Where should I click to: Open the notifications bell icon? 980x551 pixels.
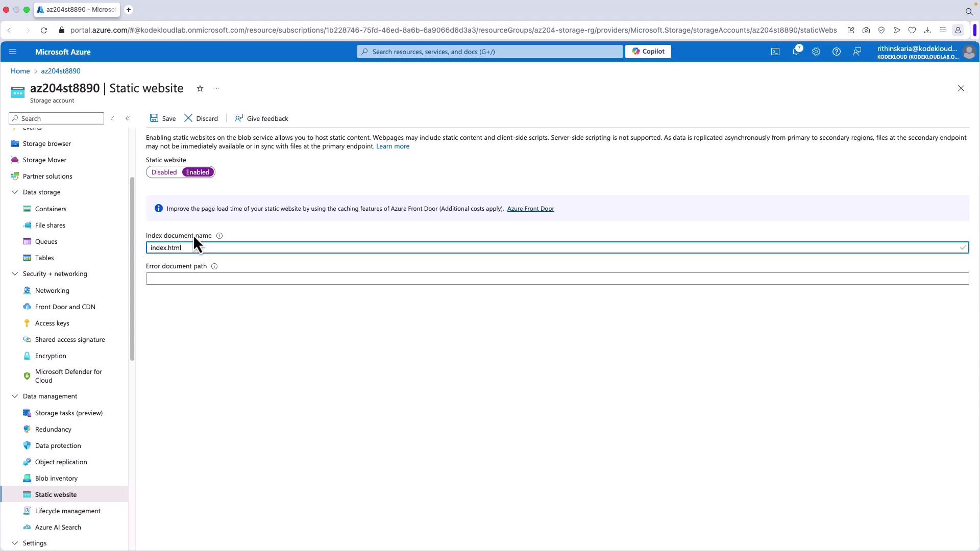[795, 52]
